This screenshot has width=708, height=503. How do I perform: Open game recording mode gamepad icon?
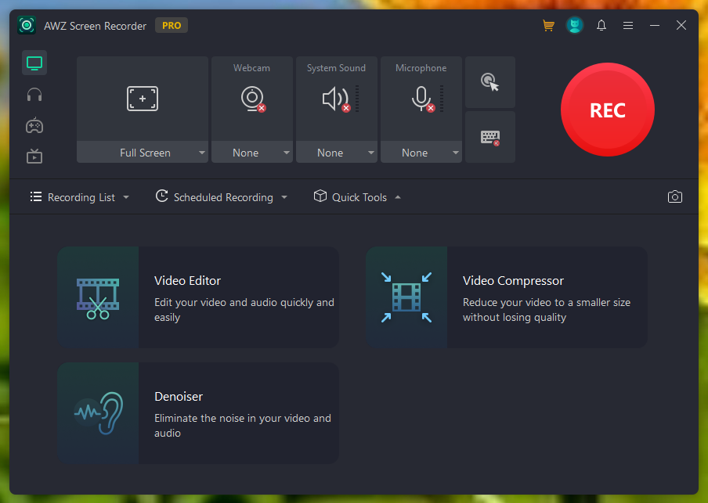click(34, 126)
